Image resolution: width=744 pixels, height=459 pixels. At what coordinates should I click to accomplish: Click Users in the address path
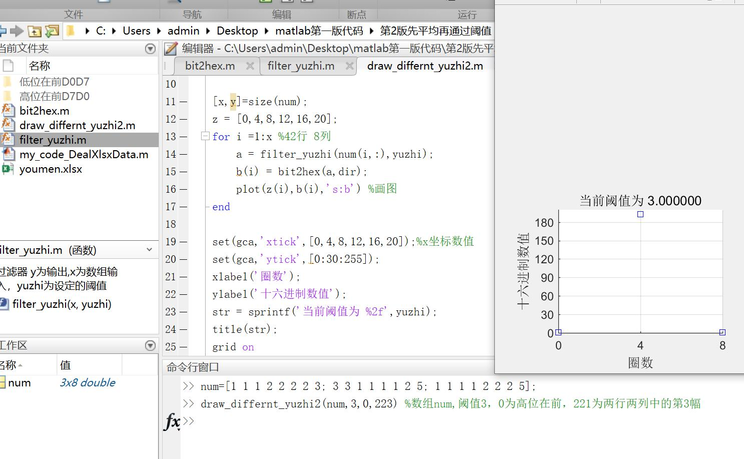pos(136,31)
